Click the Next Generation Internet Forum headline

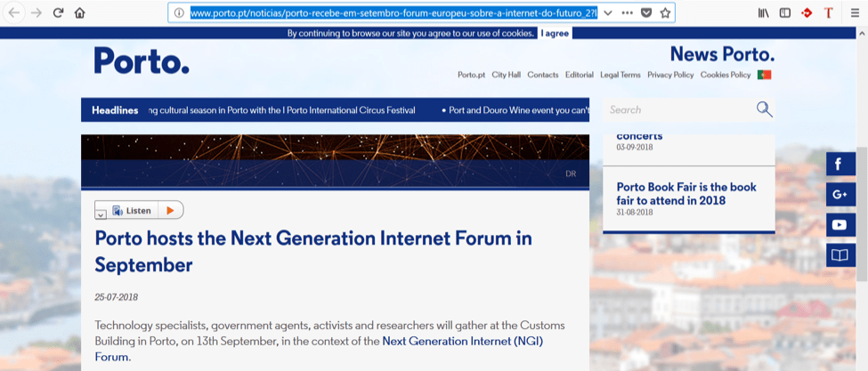313,252
